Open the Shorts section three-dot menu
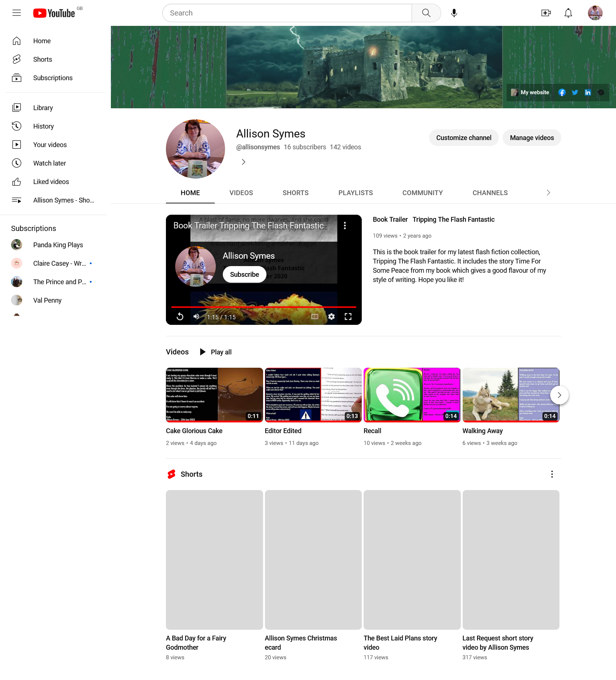The width and height of the screenshot is (616, 680). (x=552, y=474)
